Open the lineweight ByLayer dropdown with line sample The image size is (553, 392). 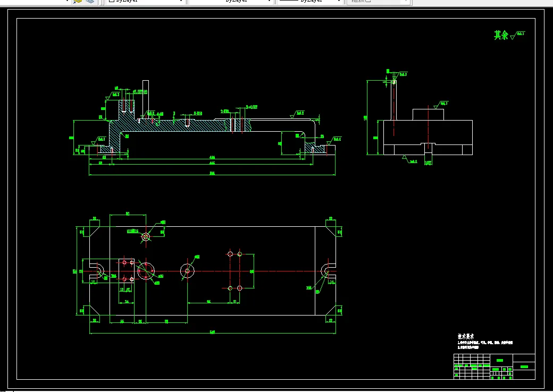(x=311, y=2)
